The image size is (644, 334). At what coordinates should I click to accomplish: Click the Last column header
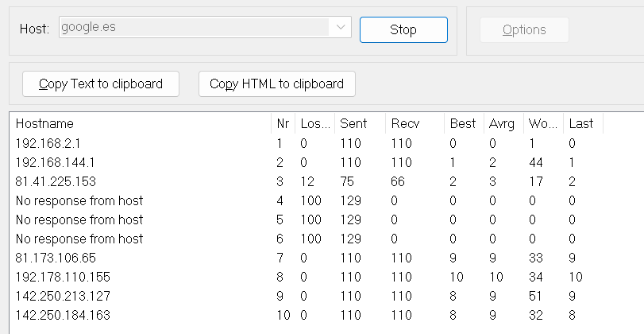pos(581,124)
